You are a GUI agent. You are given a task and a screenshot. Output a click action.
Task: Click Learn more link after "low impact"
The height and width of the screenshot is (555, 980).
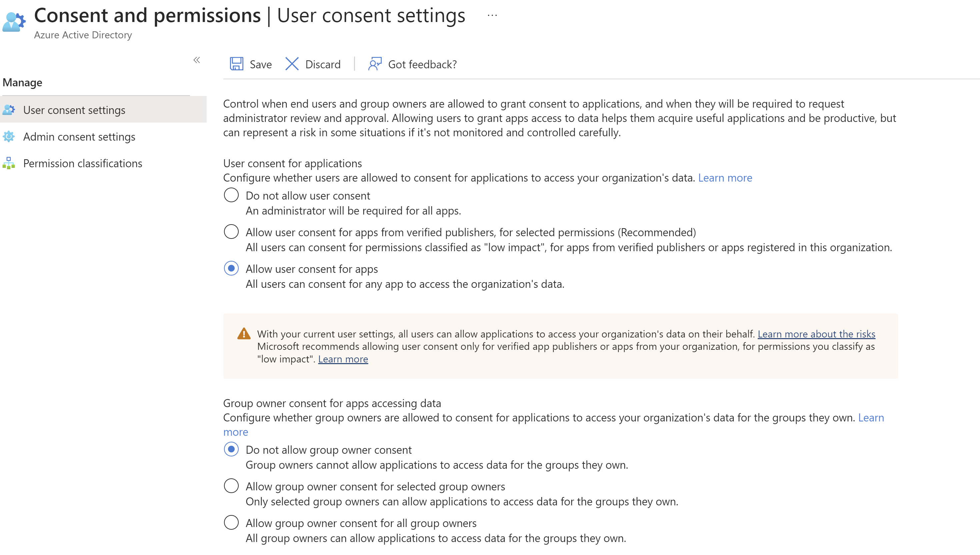coord(343,359)
